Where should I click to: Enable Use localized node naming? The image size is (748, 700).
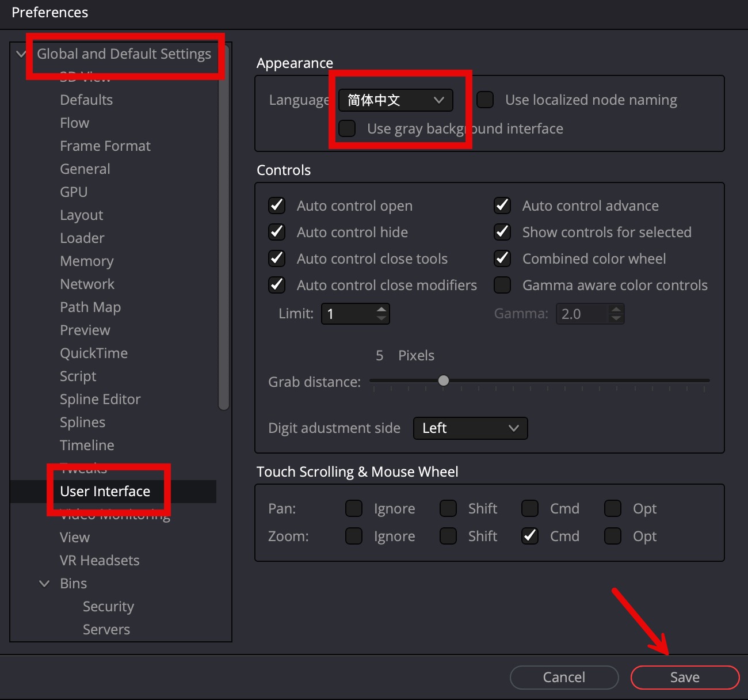485,100
